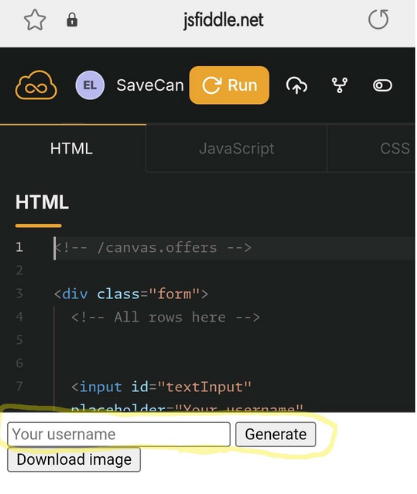This screenshot has height=494, width=417.
Task: Click the JSFiddle cloud logo
Action: pyautogui.click(x=36, y=85)
